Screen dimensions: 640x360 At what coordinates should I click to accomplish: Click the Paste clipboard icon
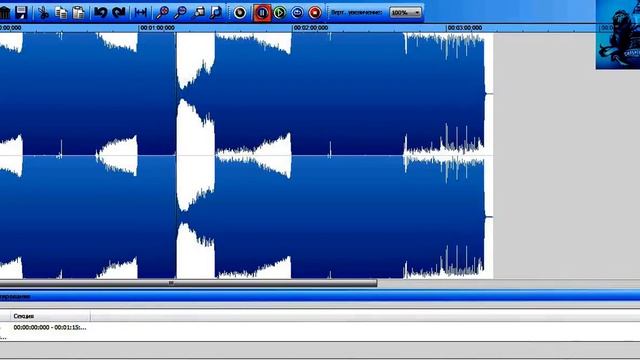click(78, 13)
